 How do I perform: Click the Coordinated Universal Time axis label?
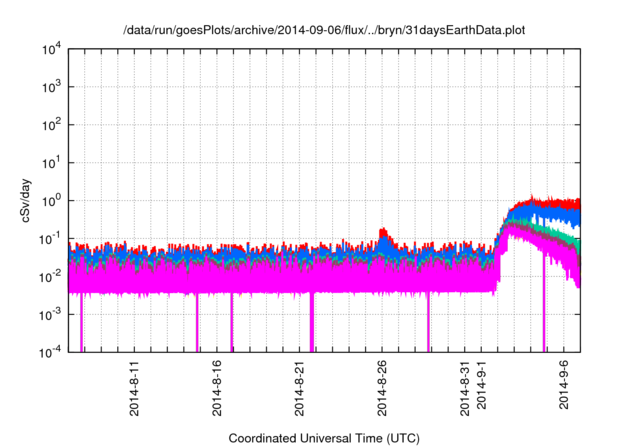pyautogui.click(x=324, y=438)
